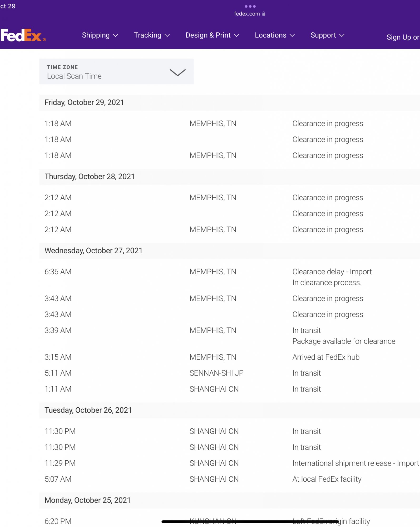Select the Arrived at FedEx hub entry
The width and height of the screenshot is (420, 527).
(x=326, y=357)
